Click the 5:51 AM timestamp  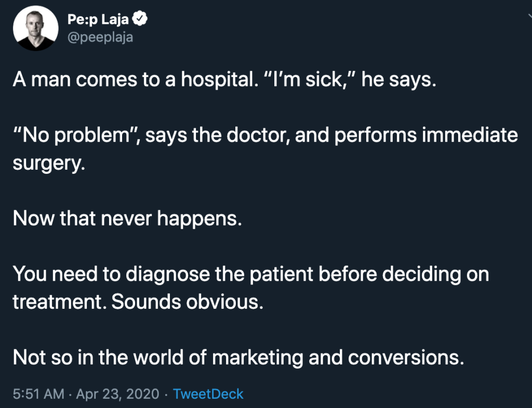coord(38,394)
